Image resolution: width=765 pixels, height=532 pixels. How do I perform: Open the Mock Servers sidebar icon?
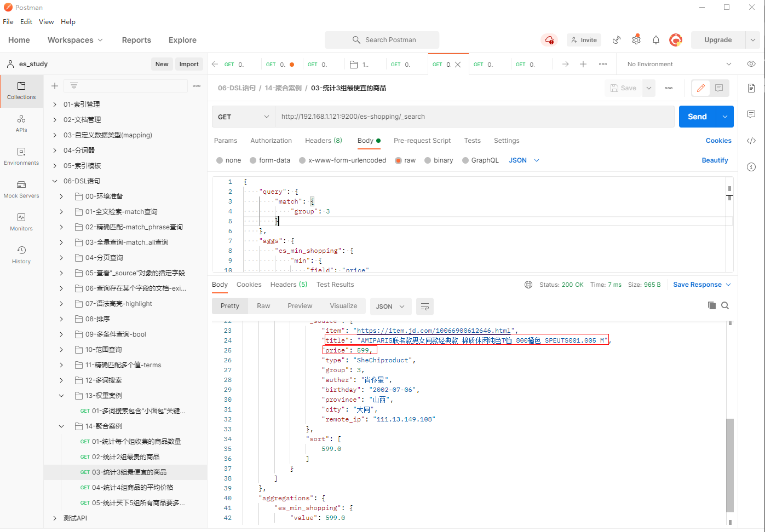21,189
